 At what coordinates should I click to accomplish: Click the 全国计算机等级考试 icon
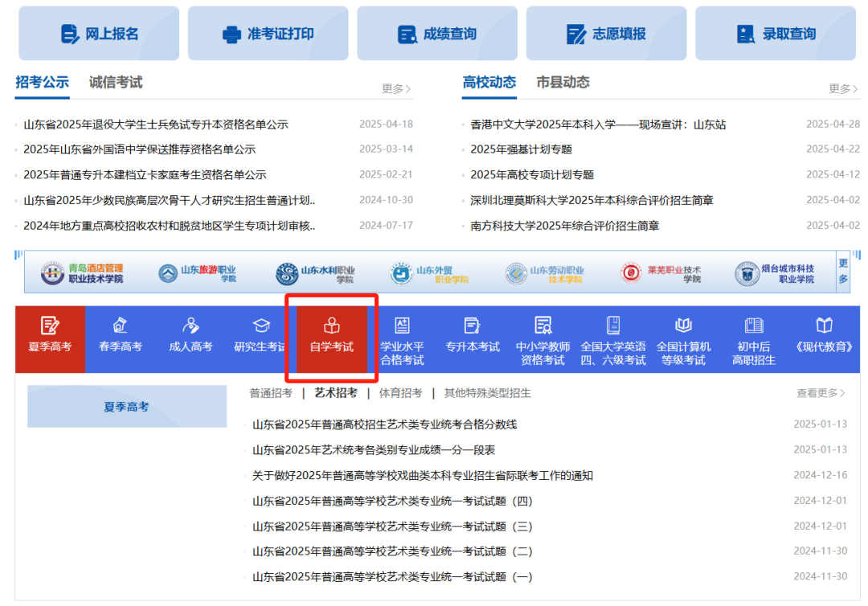(x=683, y=325)
